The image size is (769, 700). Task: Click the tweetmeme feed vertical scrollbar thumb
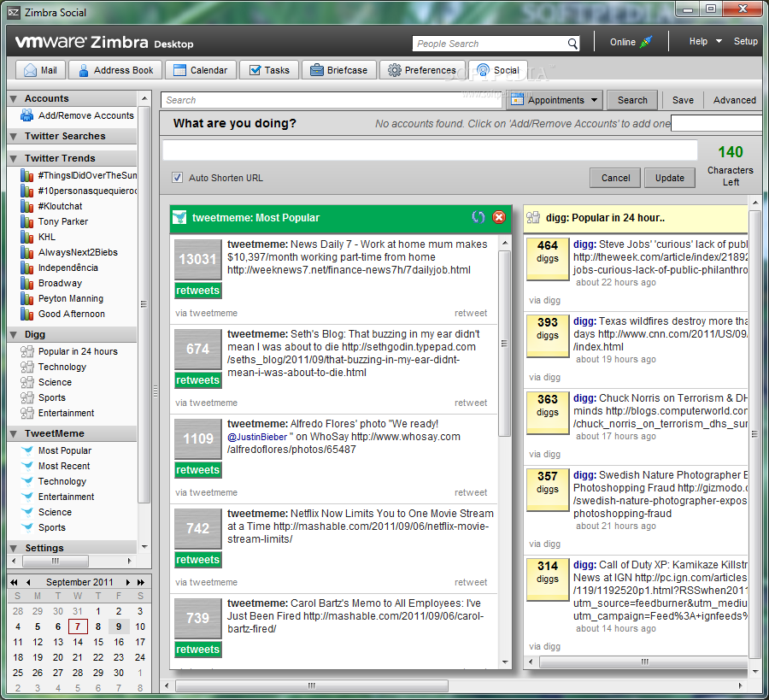505,343
